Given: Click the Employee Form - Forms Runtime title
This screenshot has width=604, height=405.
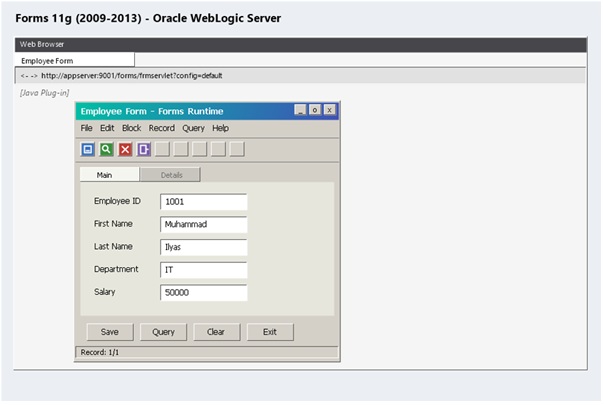Looking at the screenshot, I should [152, 111].
